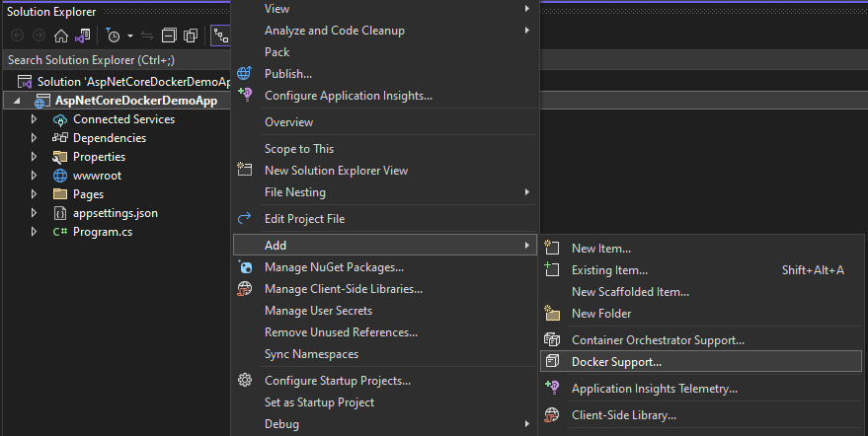Open the Pending Changes Filter dropdown arrow
Image resolution: width=868 pixels, height=436 pixels.
128,36
